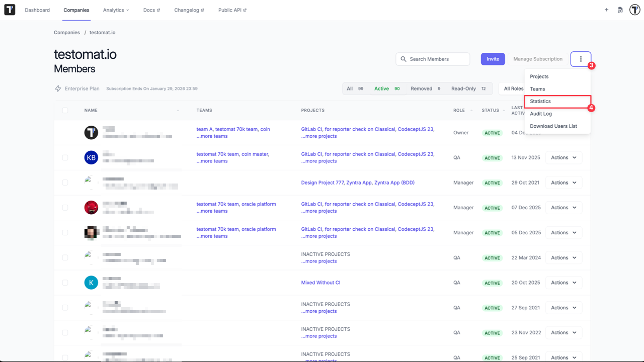The width and height of the screenshot is (644, 362).
Task: Toggle the select-all checkbox in table header
Action: (64, 110)
